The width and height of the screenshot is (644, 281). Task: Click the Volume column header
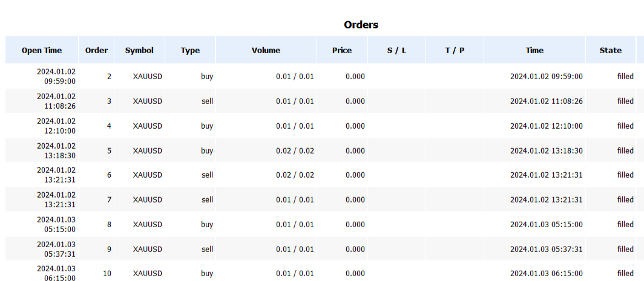point(266,50)
